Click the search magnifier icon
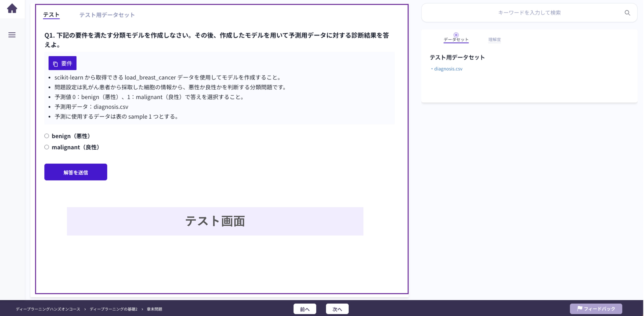The image size is (644, 316). tap(627, 13)
